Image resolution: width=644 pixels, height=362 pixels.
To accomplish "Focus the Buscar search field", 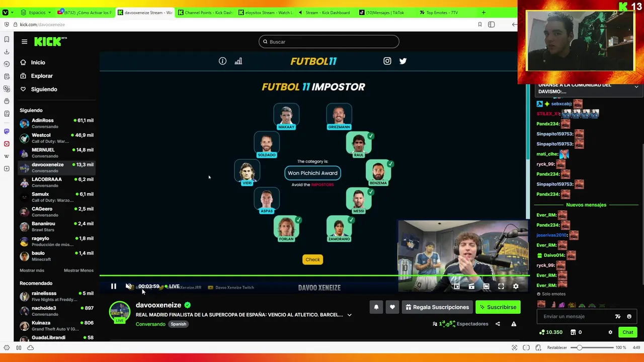I will pos(329,42).
